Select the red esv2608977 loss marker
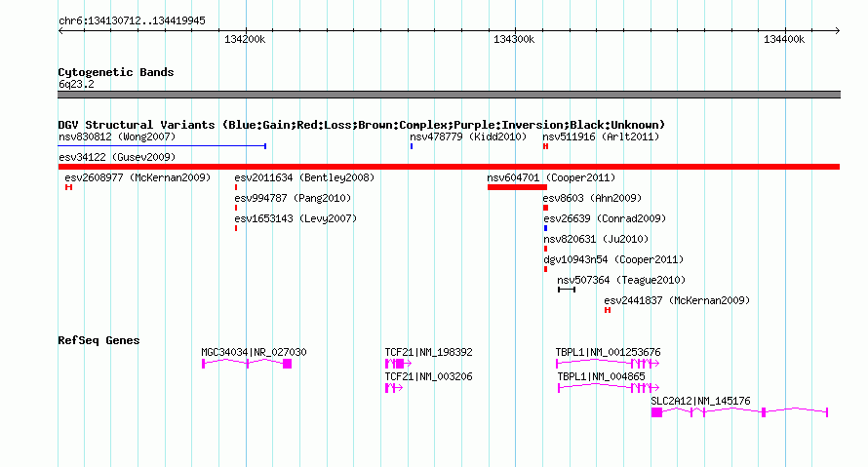Viewport: 868px width, 467px height. (68, 187)
